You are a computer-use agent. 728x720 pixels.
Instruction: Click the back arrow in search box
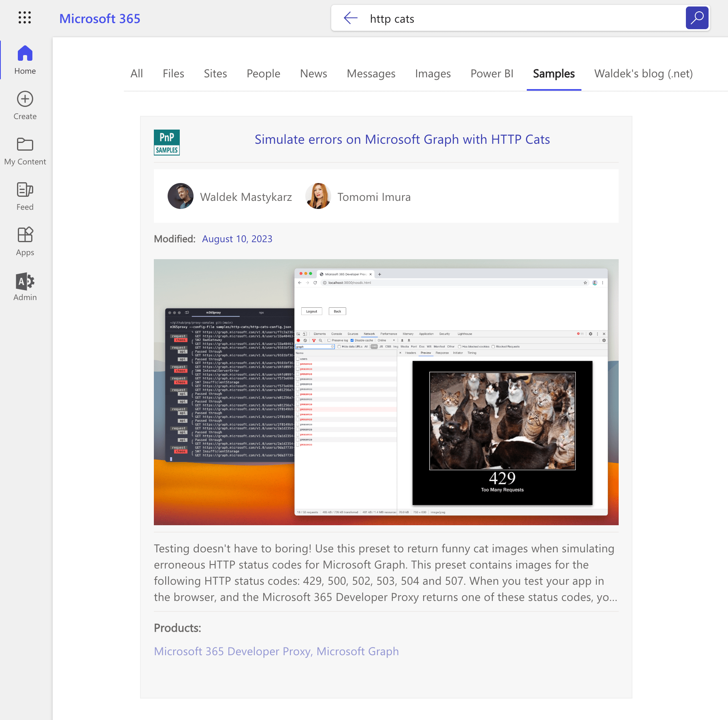[351, 18]
